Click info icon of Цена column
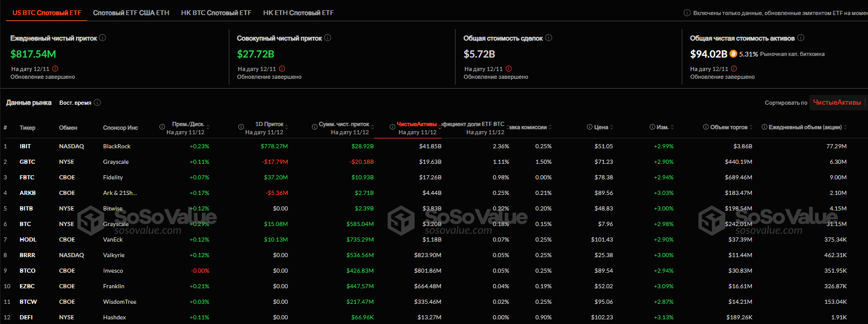The image size is (868, 324). [590, 127]
